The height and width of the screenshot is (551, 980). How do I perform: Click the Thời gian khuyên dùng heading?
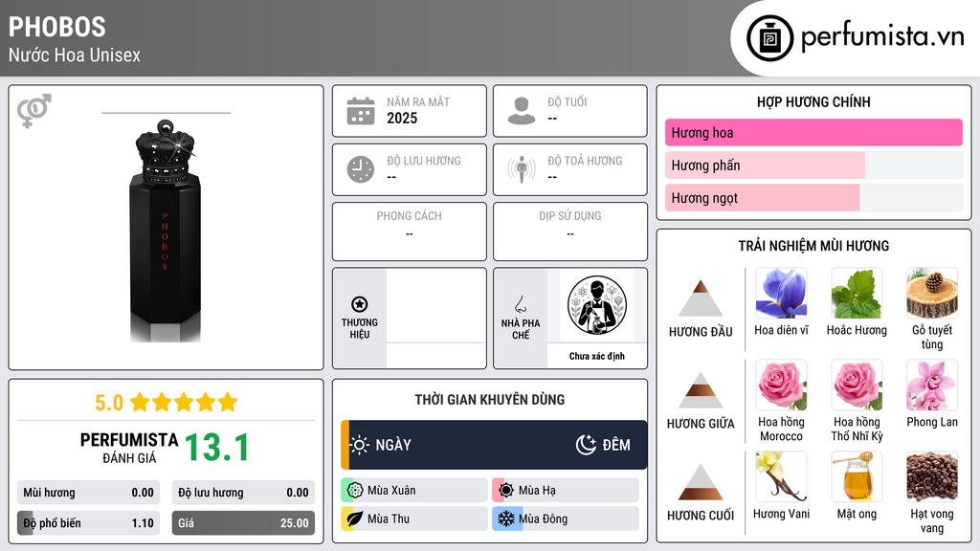point(490,400)
